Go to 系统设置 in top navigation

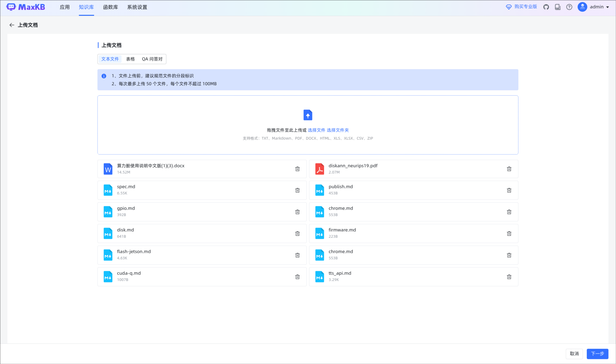point(137,7)
